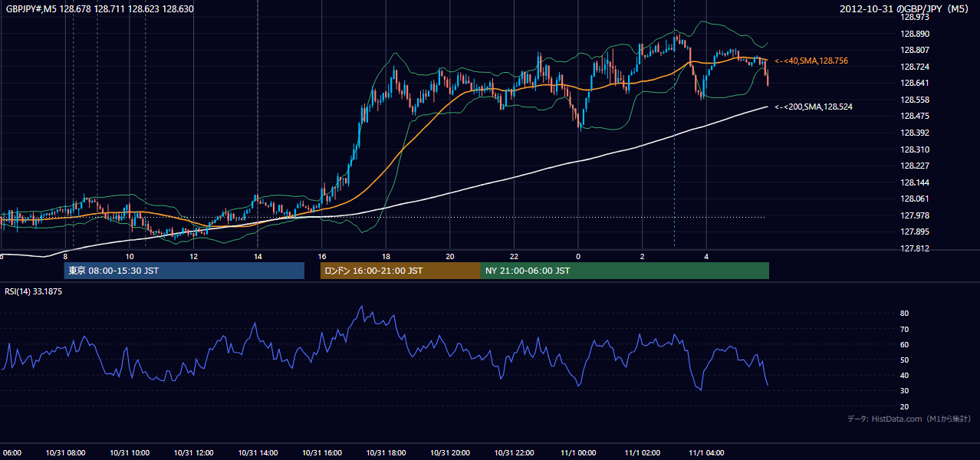Click the bottom time label 06:00
The image size is (980, 460).
click(x=12, y=452)
